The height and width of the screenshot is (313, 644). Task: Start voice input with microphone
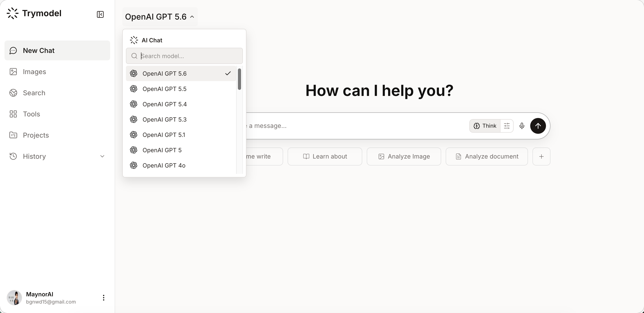tap(522, 126)
